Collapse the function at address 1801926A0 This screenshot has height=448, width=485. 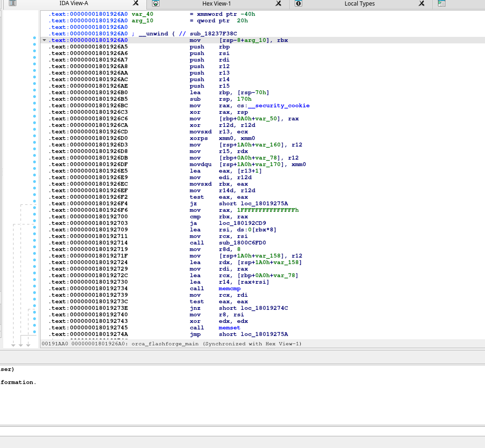pos(44,40)
